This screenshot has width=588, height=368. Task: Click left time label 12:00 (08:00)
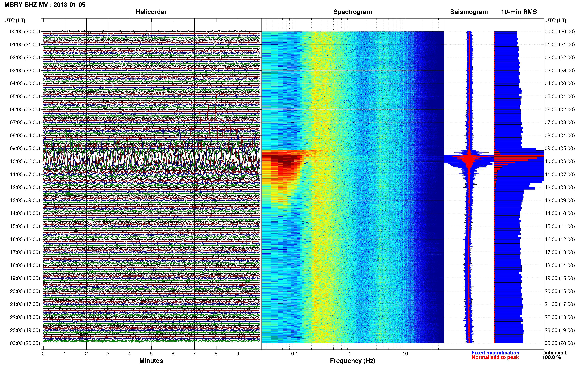(x=25, y=187)
